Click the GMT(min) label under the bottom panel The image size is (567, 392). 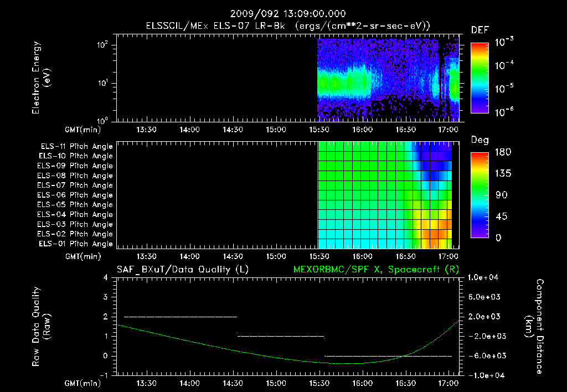pyautogui.click(x=83, y=383)
